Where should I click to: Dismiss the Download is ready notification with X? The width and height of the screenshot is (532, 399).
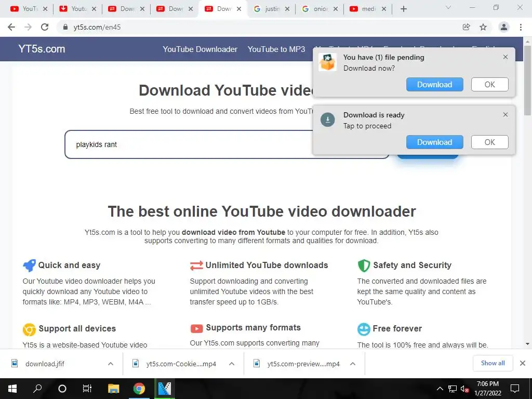[505, 115]
